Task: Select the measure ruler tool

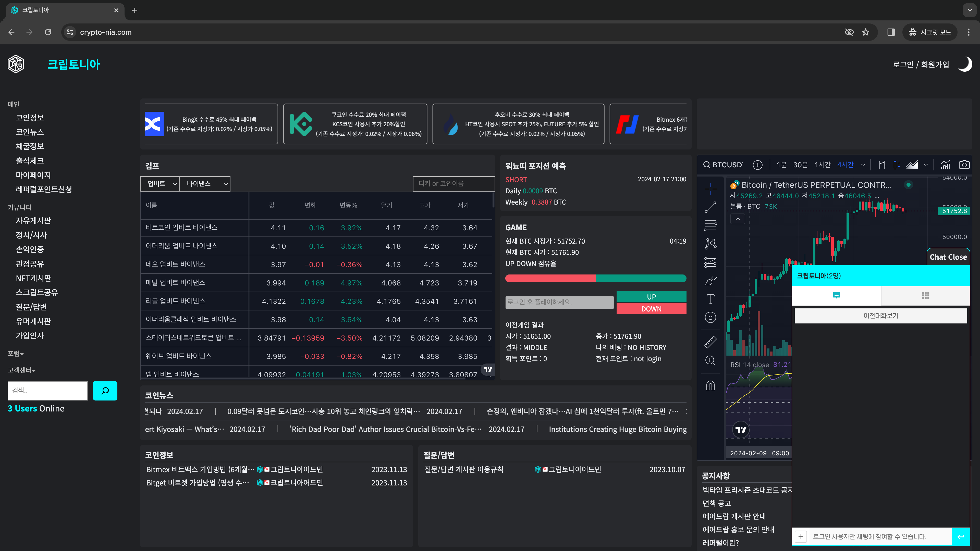Action: point(710,342)
